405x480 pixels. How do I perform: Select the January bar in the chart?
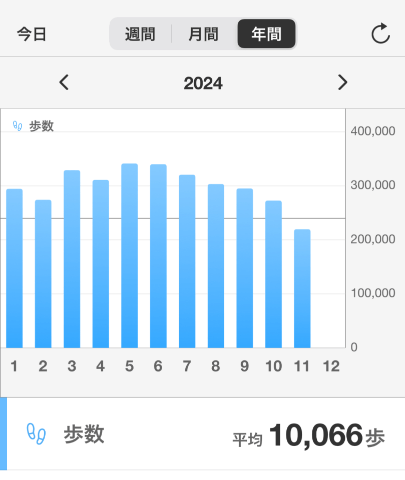[14, 269]
